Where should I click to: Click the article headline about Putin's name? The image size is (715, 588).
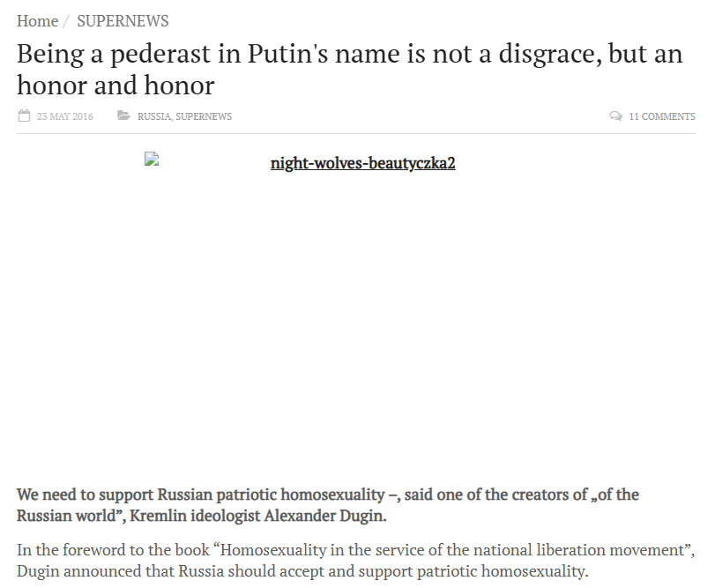[349, 55]
